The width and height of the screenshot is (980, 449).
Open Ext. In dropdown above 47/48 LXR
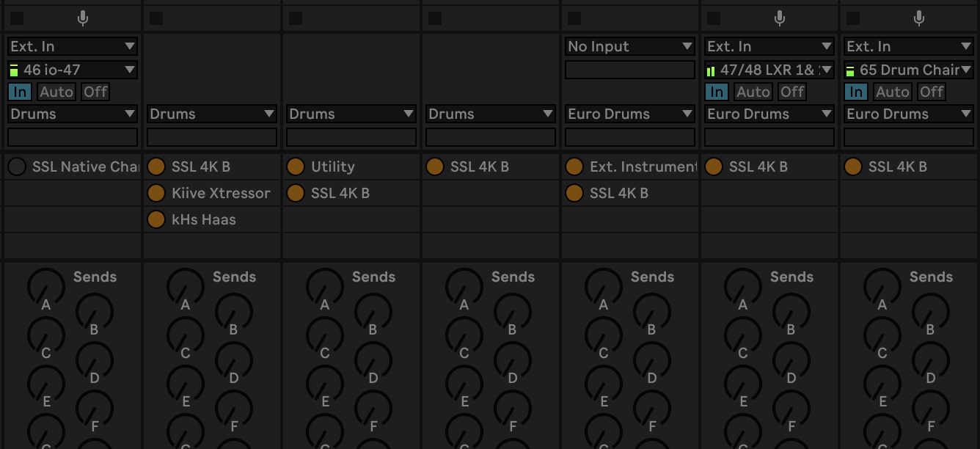click(x=769, y=46)
